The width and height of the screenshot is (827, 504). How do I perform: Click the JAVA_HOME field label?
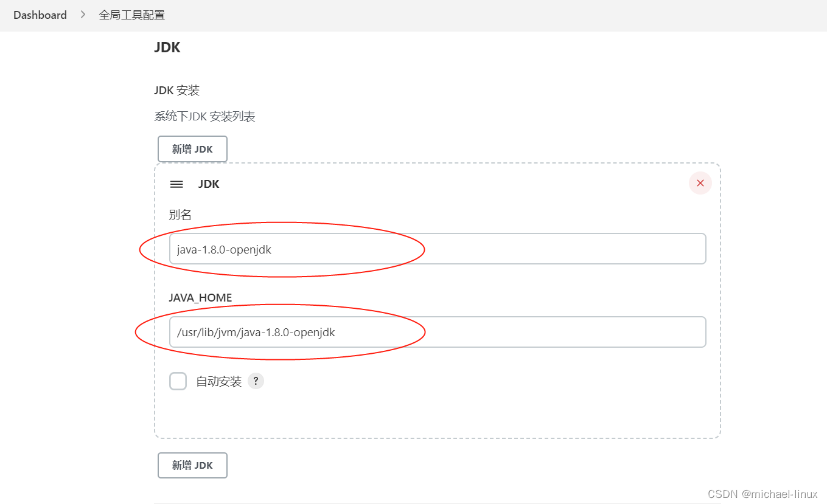point(200,298)
